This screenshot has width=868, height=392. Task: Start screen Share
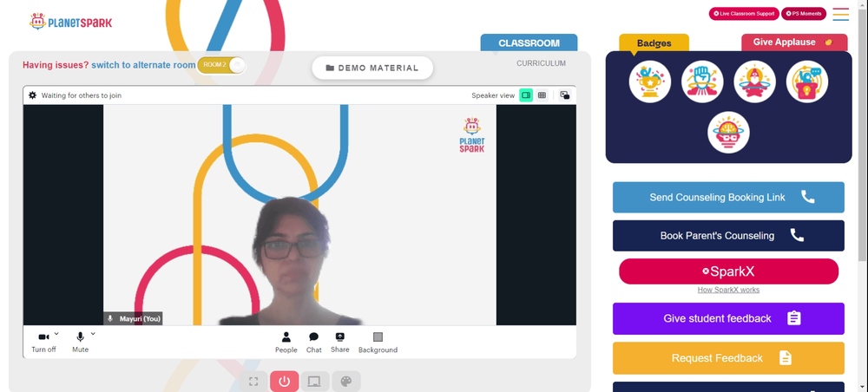pos(340,343)
